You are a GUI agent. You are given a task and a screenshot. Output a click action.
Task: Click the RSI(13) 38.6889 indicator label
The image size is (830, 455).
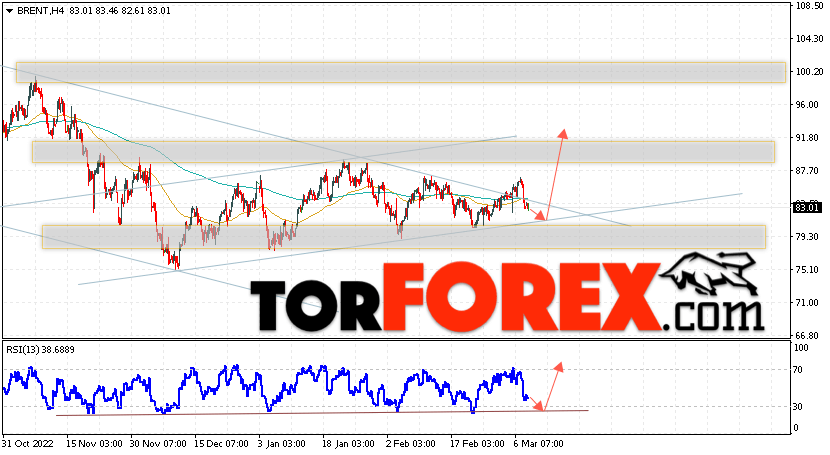point(40,350)
